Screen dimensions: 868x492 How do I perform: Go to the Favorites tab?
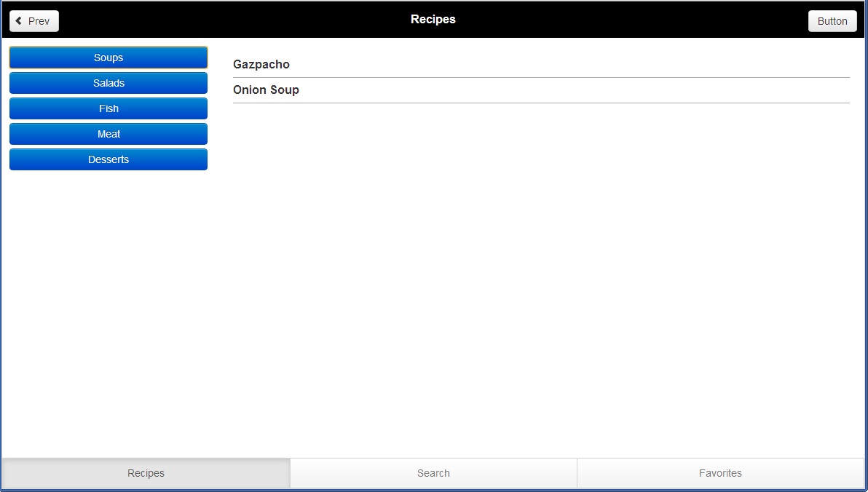720,473
